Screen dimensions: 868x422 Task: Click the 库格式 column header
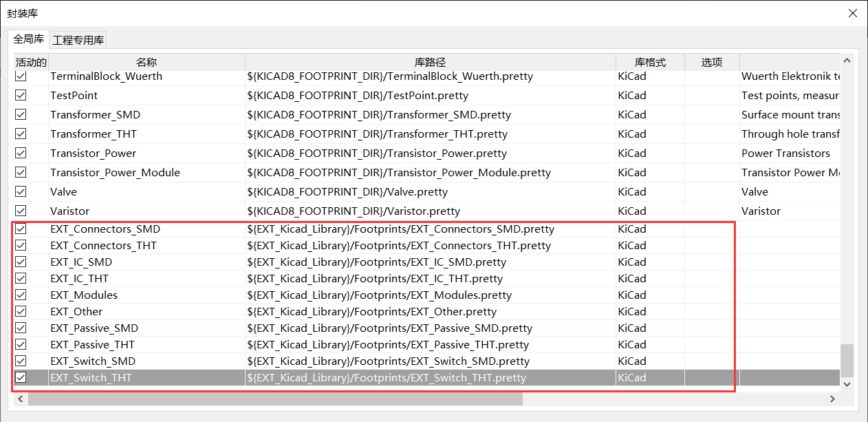[649, 62]
